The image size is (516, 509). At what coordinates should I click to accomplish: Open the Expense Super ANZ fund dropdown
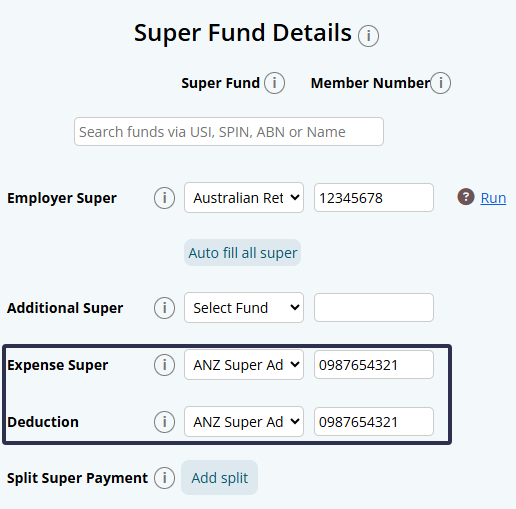(244, 365)
